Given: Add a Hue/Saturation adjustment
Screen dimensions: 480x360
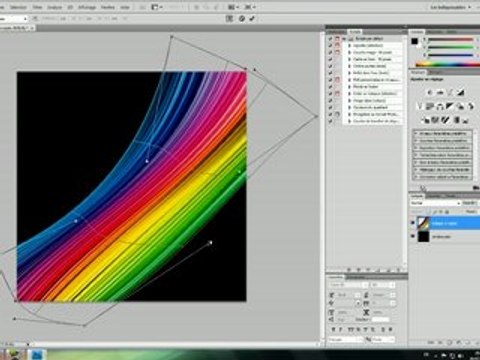Looking at the screenshot, I should pyautogui.click(x=430, y=106).
